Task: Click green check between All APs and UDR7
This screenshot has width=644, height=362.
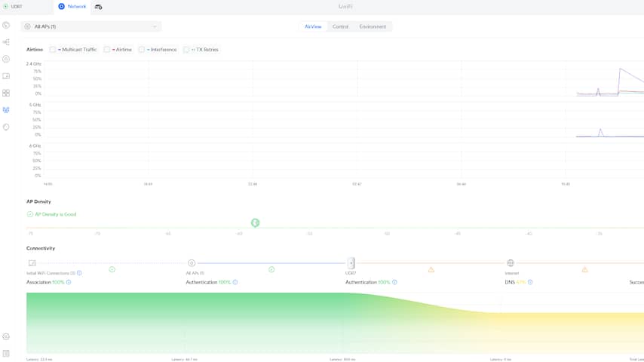Action: [271, 269]
